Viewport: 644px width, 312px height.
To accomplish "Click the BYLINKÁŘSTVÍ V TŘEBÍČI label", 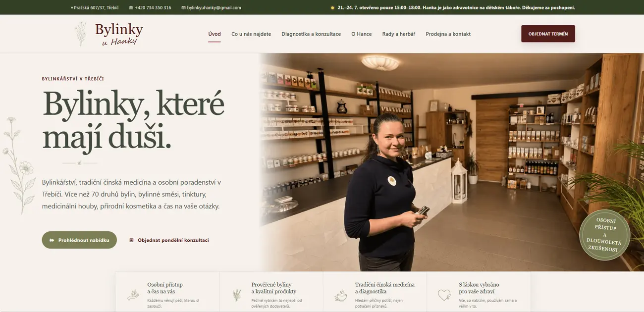I will (73, 79).
